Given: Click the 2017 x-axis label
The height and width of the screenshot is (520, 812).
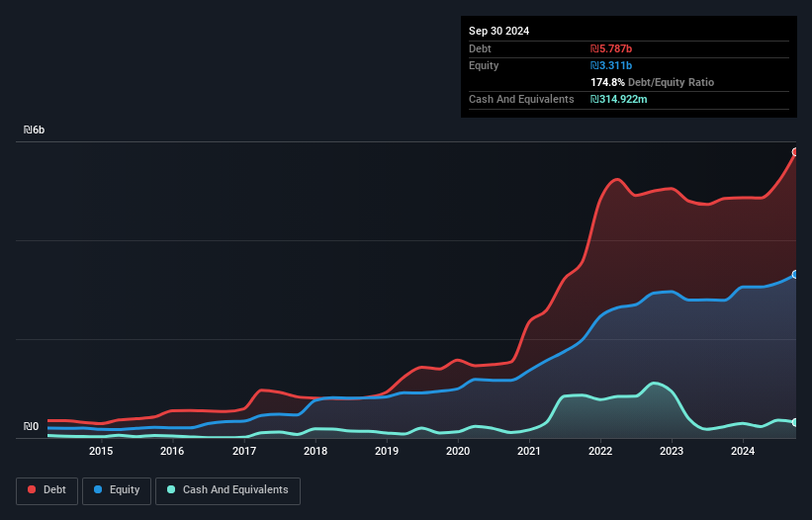Looking at the screenshot, I should tap(244, 451).
